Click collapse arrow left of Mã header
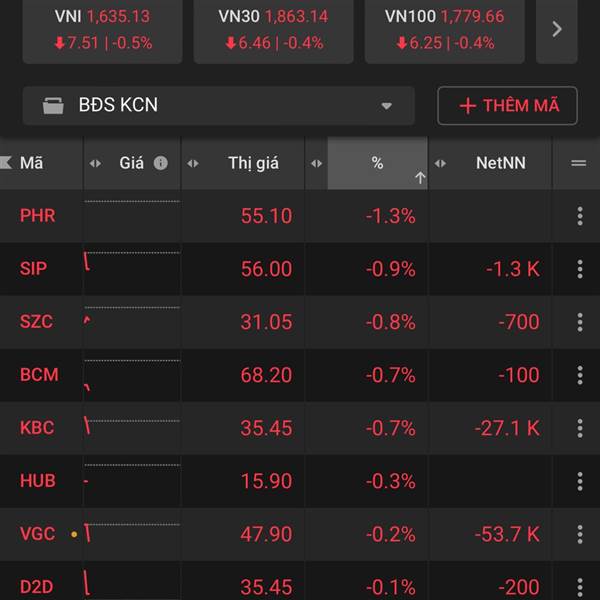 pos(6,163)
